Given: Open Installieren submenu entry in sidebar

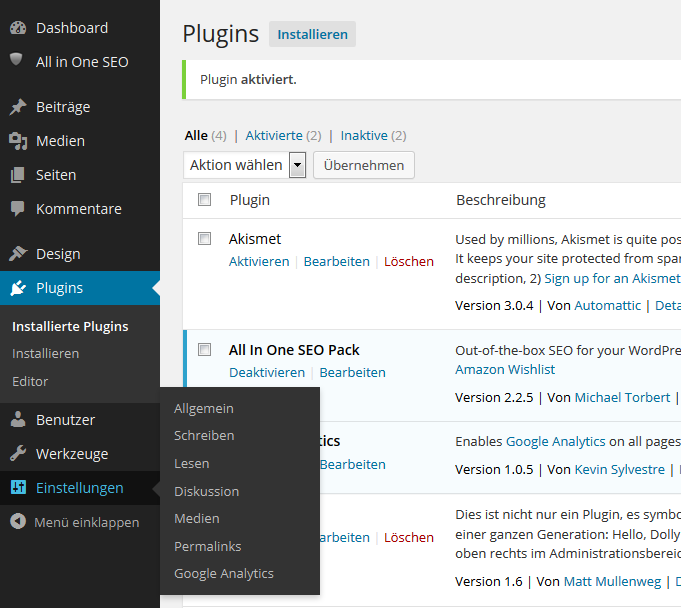Looking at the screenshot, I should 46,354.
